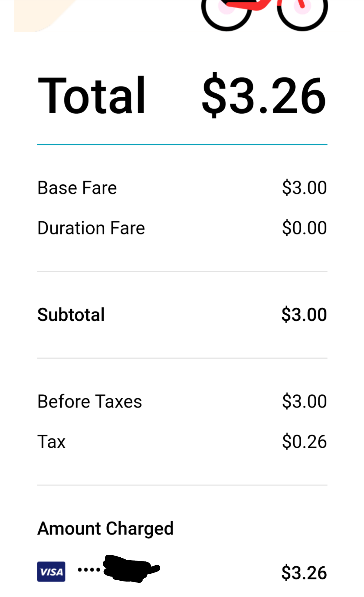Viewport: 364px width, 597px height.
Task: Click the beige shape in top-left corner
Action: pos(38,15)
